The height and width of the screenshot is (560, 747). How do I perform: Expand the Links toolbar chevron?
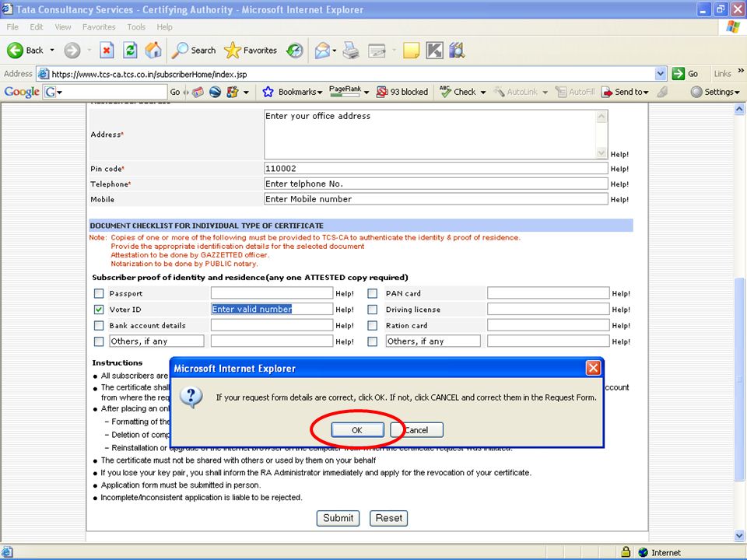point(741,71)
